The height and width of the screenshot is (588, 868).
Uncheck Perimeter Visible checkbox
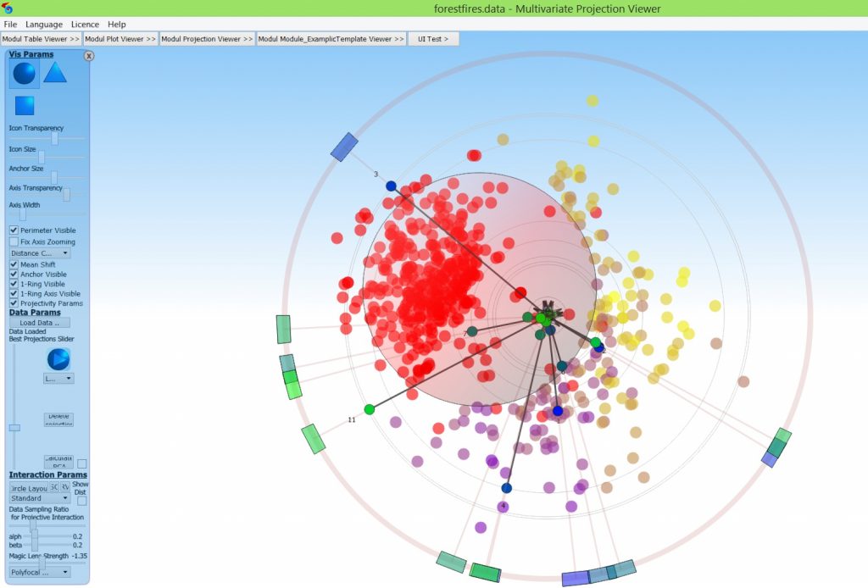pyautogui.click(x=14, y=230)
